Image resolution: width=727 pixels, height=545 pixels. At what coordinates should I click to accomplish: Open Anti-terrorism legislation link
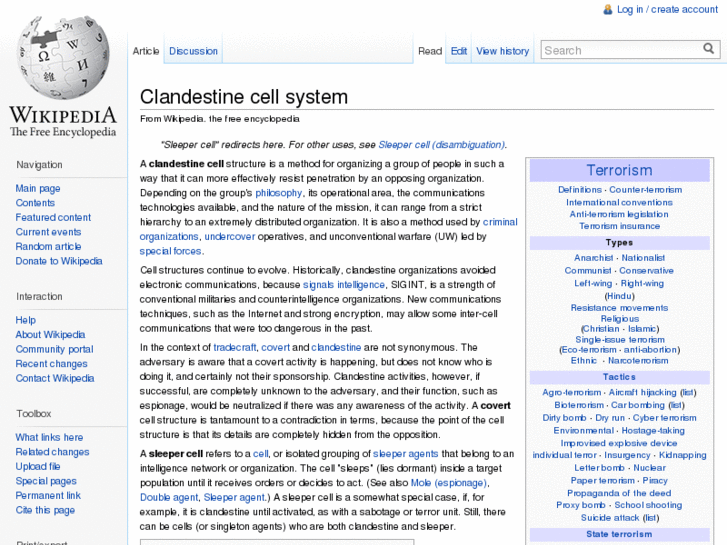click(x=619, y=214)
